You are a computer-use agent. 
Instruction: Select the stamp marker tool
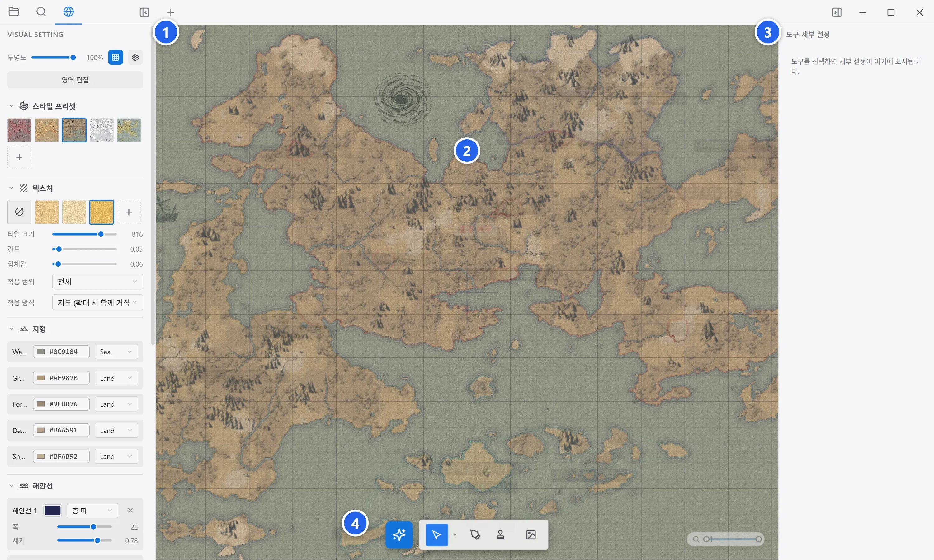point(500,535)
